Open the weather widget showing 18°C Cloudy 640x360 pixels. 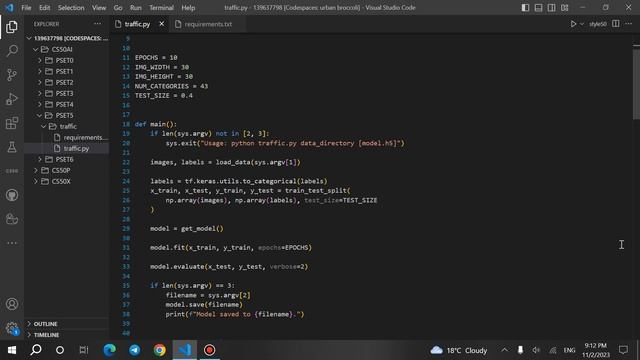[x=459, y=350]
